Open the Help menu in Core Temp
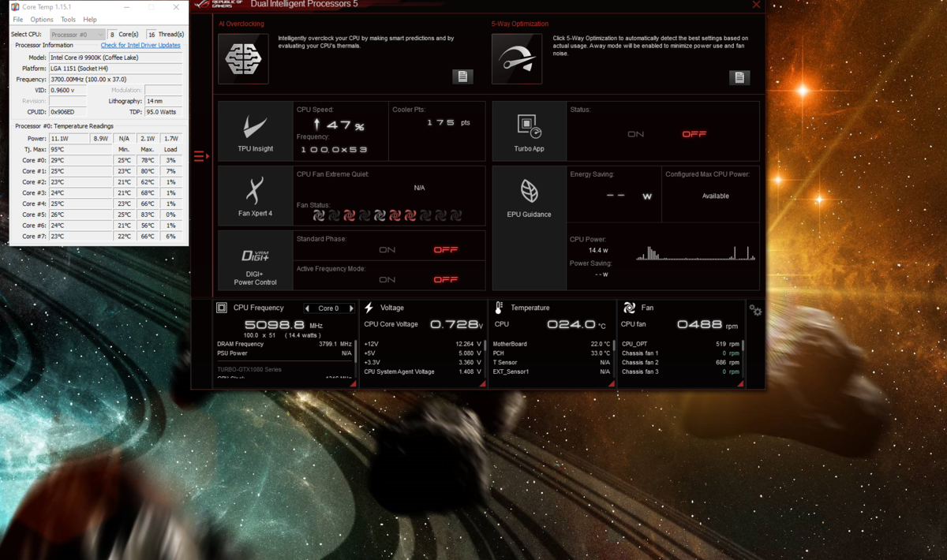 [x=90, y=20]
